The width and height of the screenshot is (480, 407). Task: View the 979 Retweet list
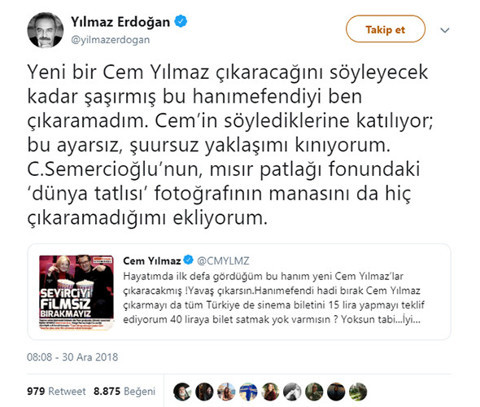coord(56,391)
